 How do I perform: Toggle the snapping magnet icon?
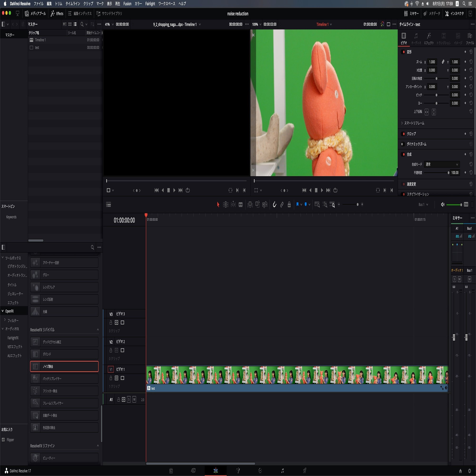pos(274,204)
